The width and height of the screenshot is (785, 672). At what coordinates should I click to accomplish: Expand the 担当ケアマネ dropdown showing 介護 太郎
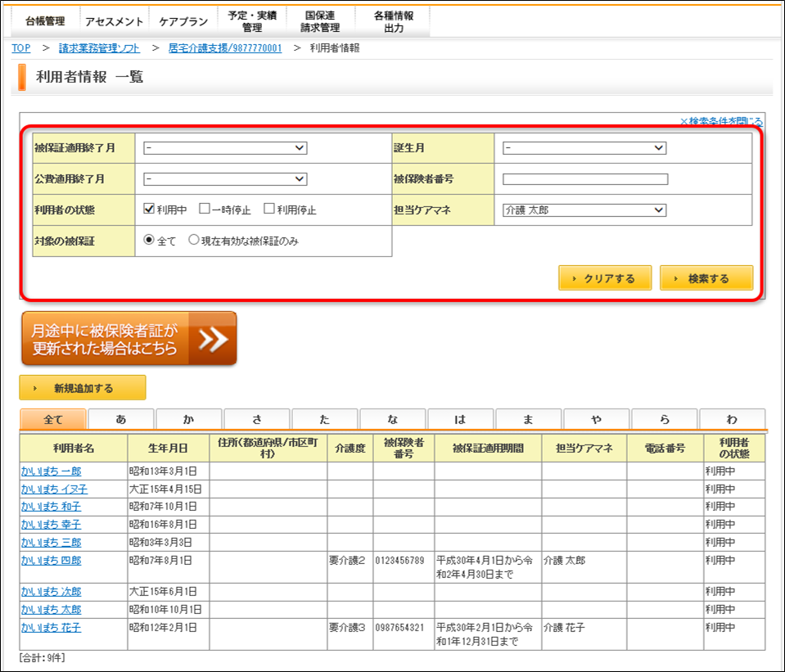584,210
